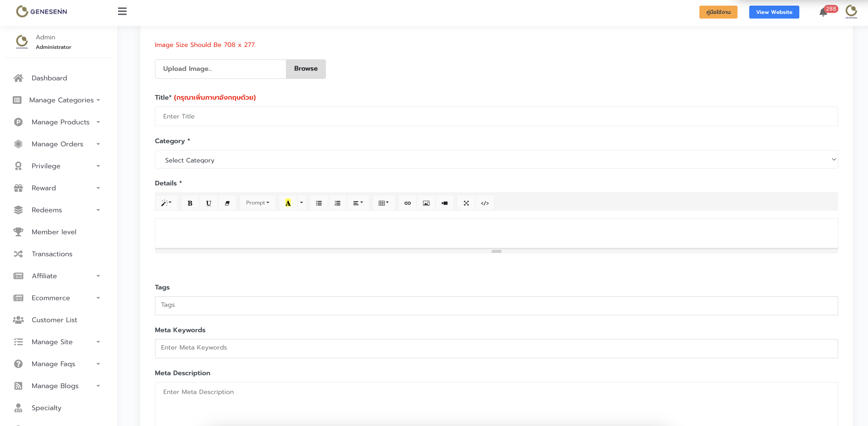Expand the table insert dropdown
868x426 pixels.
pos(383,203)
